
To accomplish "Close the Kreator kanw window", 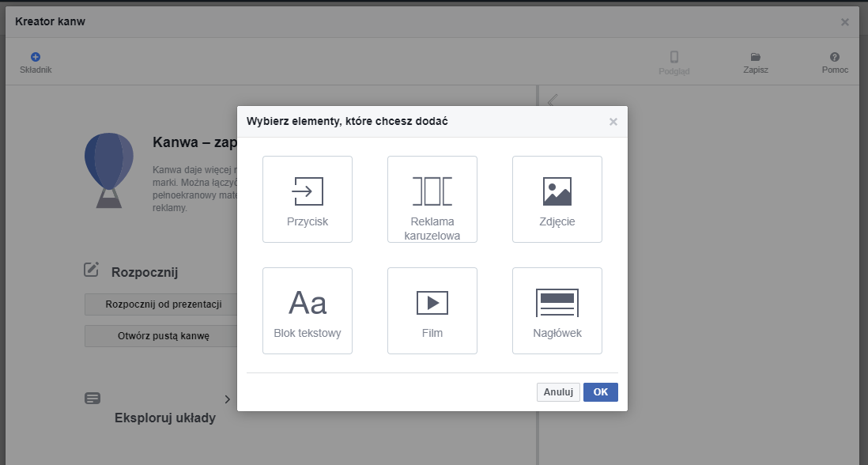I will click(x=844, y=22).
